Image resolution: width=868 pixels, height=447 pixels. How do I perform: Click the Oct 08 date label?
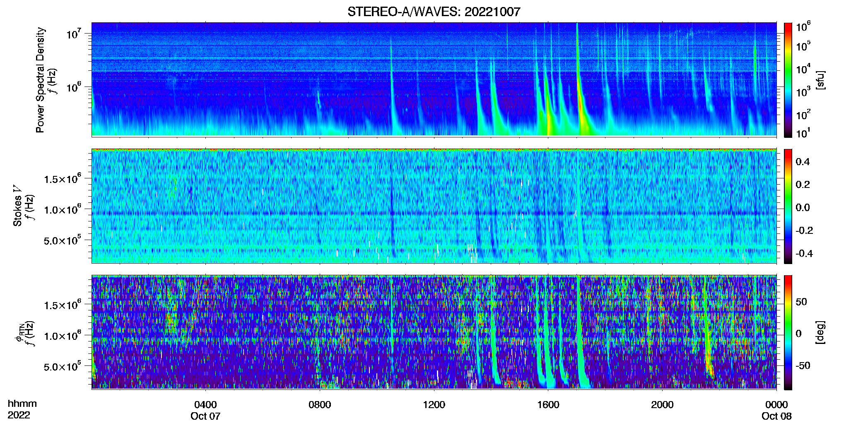coord(776,416)
